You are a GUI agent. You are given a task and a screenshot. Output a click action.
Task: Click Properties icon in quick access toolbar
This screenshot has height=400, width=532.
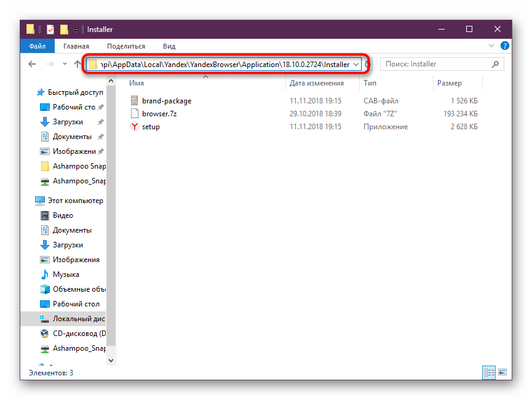(x=50, y=30)
